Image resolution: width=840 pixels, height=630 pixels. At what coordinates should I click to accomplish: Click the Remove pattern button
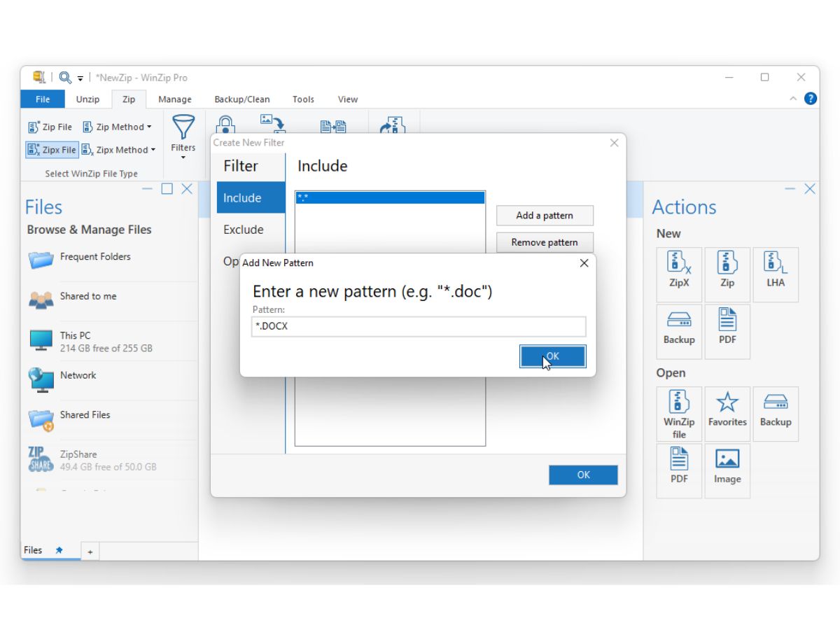tap(545, 242)
